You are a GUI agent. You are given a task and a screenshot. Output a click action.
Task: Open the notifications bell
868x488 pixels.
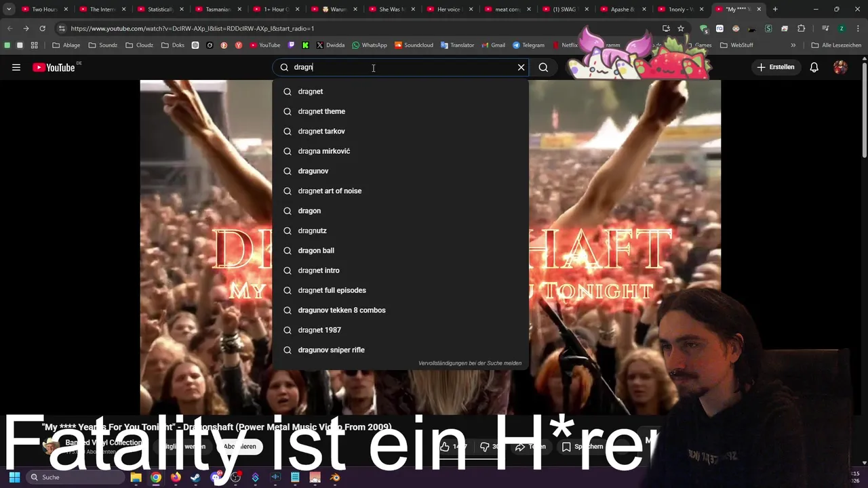point(814,67)
